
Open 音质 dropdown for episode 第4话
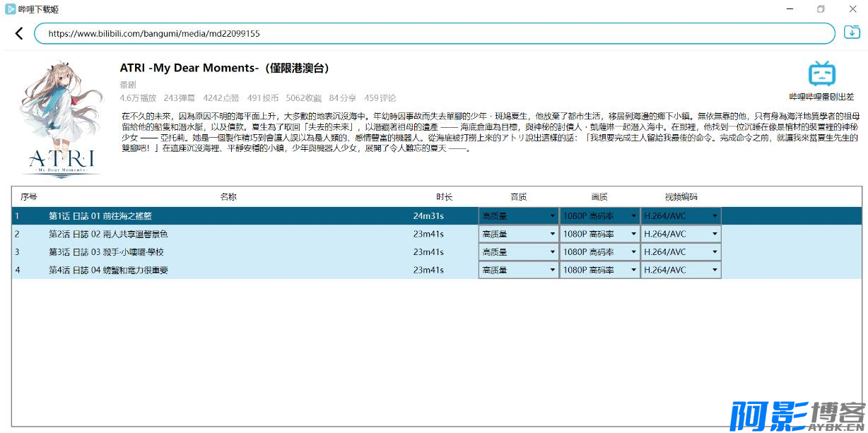click(x=519, y=270)
